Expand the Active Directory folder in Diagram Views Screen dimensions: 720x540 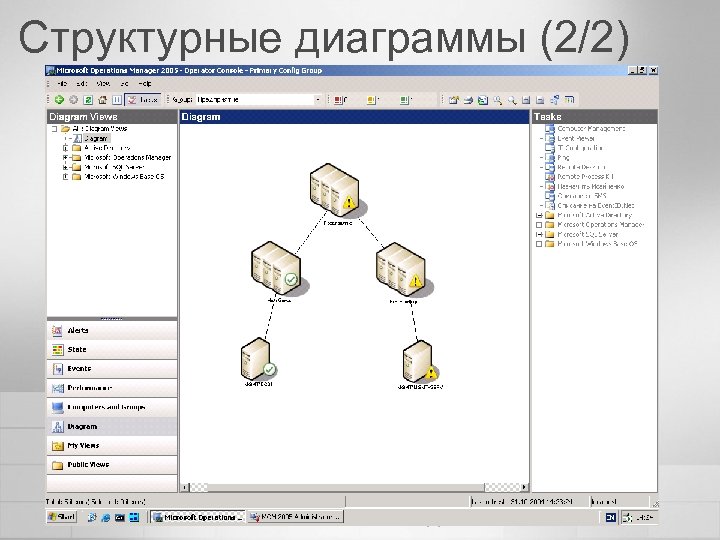click(65, 148)
